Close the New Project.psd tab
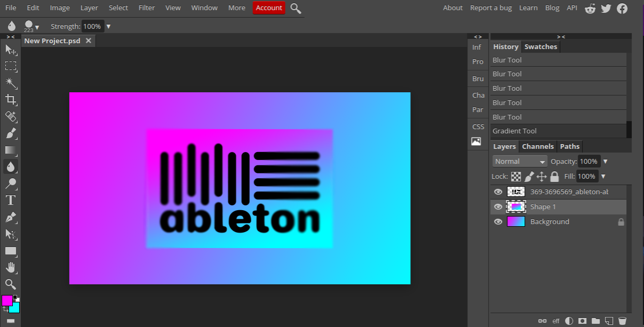This screenshot has height=327, width=644. click(89, 41)
